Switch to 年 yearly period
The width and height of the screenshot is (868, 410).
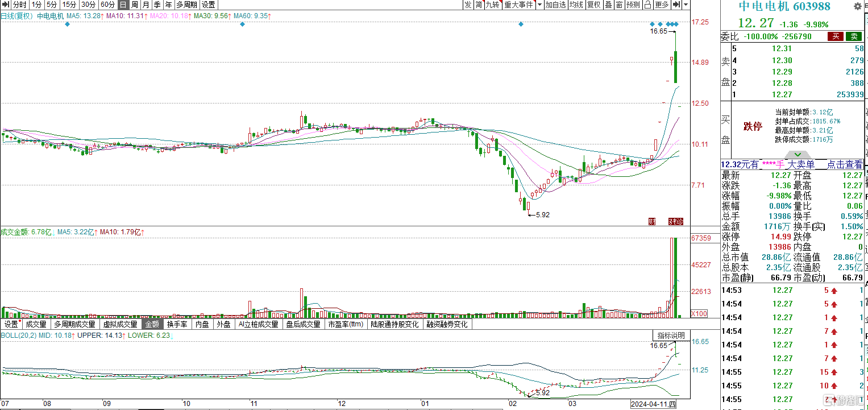[168, 5]
